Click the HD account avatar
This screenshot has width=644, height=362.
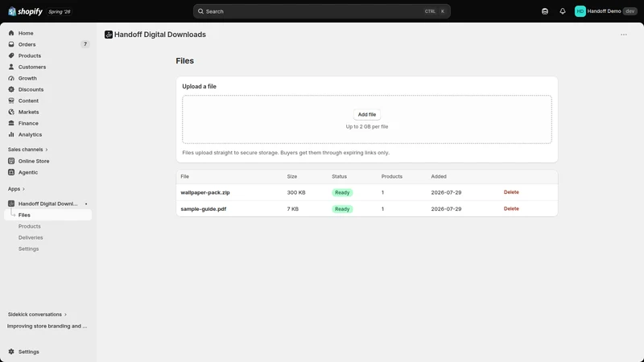tap(580, 11)
